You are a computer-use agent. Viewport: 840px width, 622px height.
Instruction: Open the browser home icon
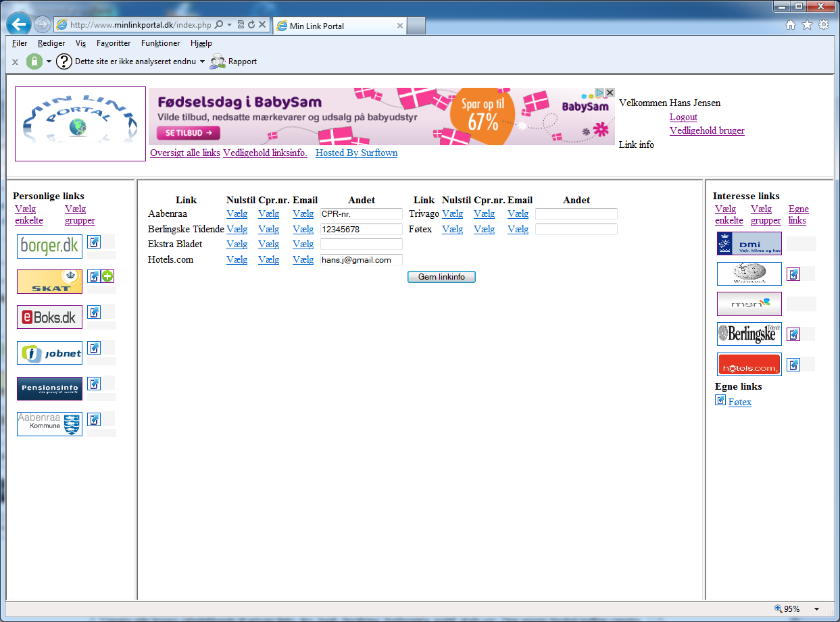[791, 25]
